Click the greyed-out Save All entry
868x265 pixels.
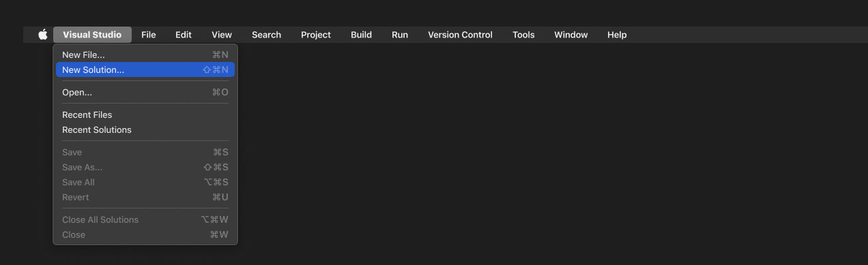[x=145, y=182]
